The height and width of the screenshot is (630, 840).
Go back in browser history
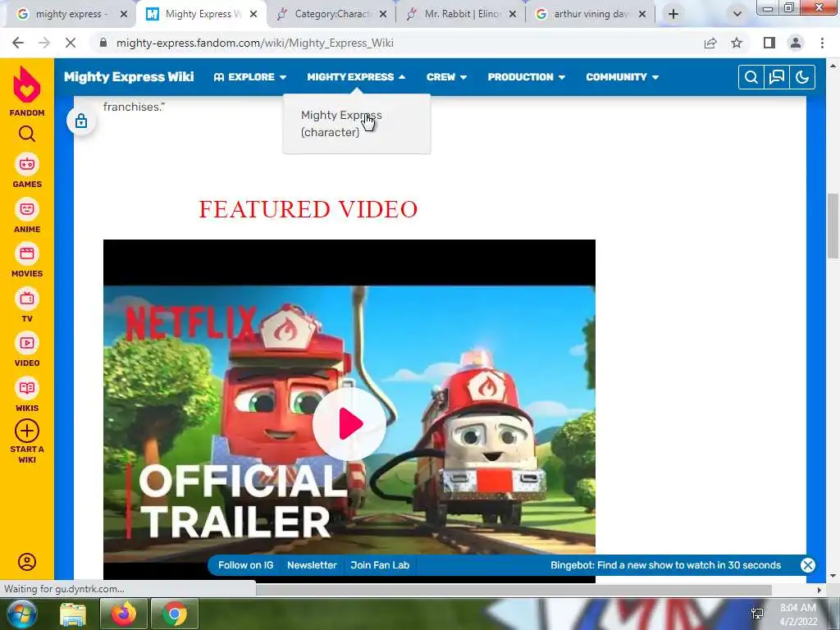(18, 43)
